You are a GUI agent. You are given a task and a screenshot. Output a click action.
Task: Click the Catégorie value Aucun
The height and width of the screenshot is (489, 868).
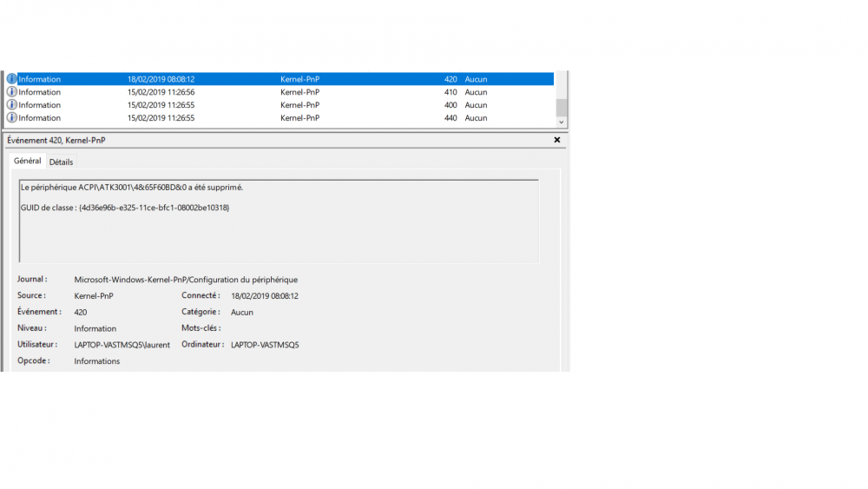242,313
